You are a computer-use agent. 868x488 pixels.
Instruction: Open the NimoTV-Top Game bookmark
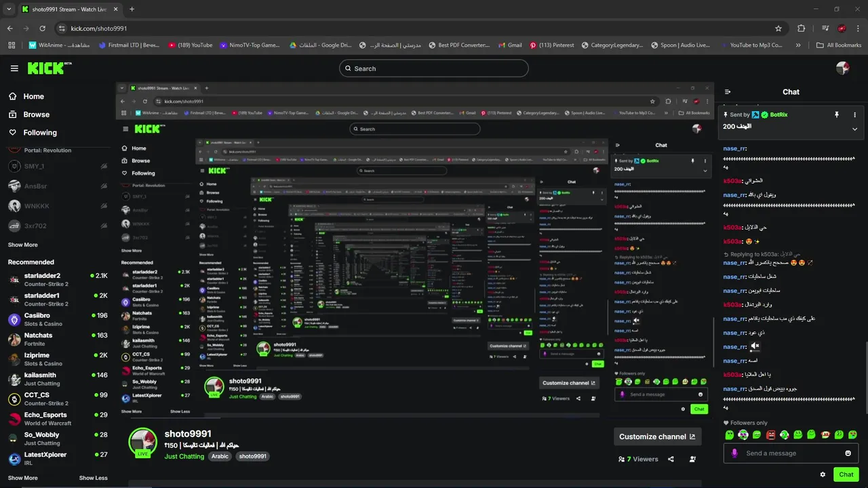(250, 45)
